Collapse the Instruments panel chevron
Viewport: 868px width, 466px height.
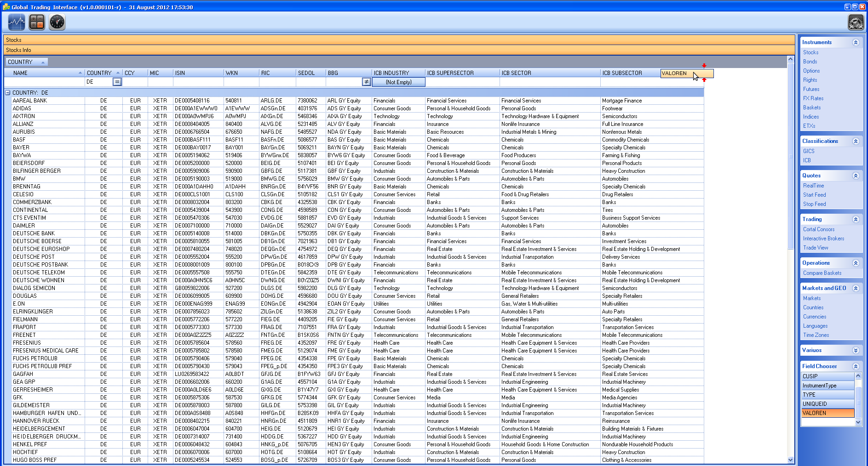pos(856,42)
